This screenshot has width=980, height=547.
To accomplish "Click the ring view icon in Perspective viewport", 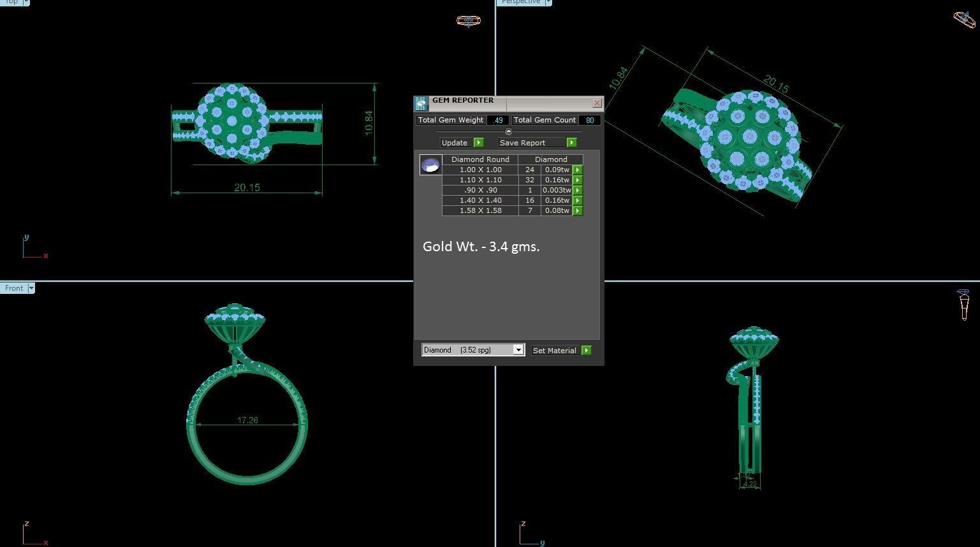I will click(965, 19).
